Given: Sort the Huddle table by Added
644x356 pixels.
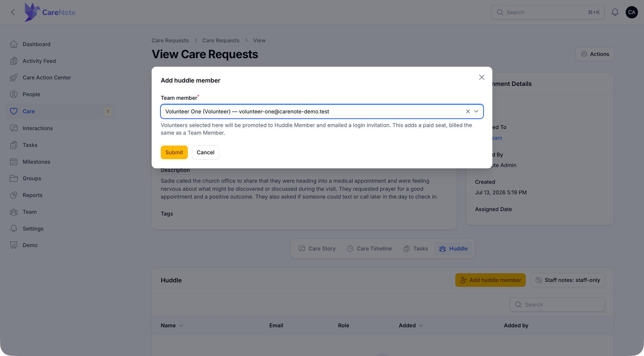Looking at the screenshot, I should pyautogui.click(x=411, y=325).
